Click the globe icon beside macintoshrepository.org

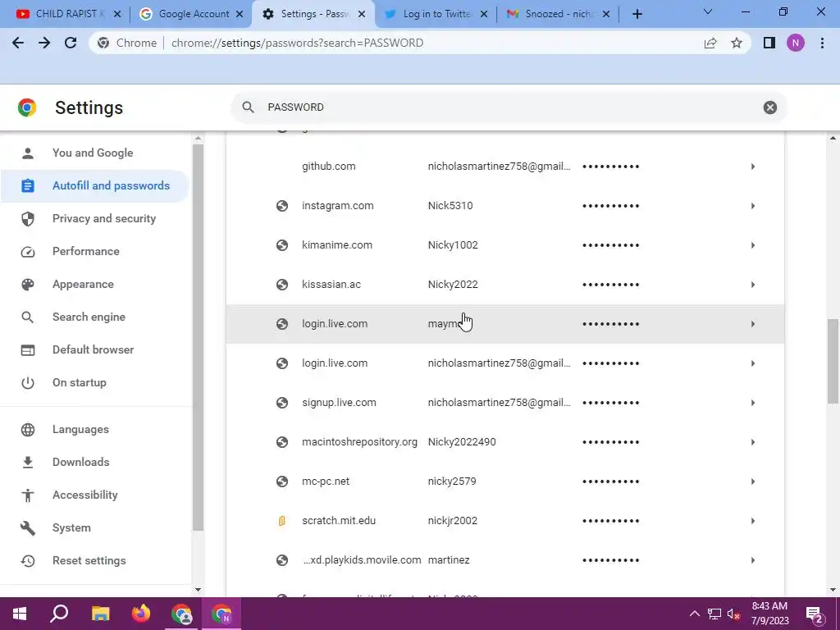[x=282, y=442]
